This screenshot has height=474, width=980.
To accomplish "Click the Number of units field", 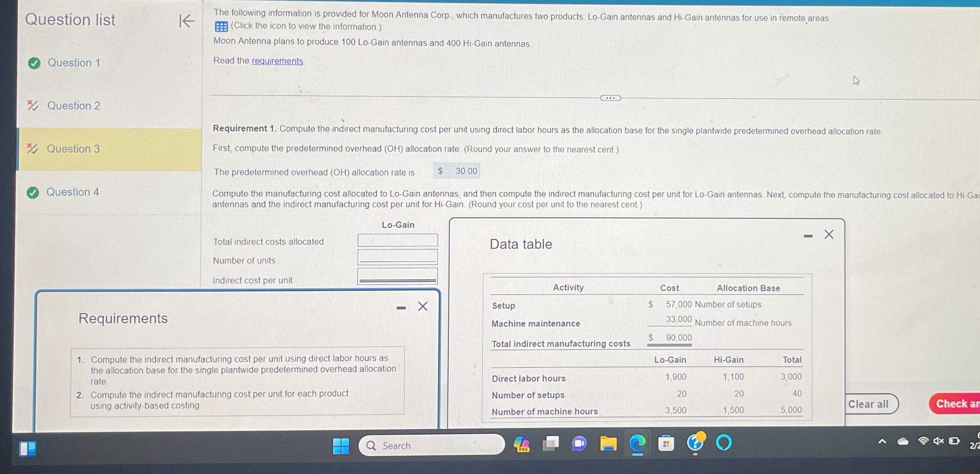I will point(398,258).
